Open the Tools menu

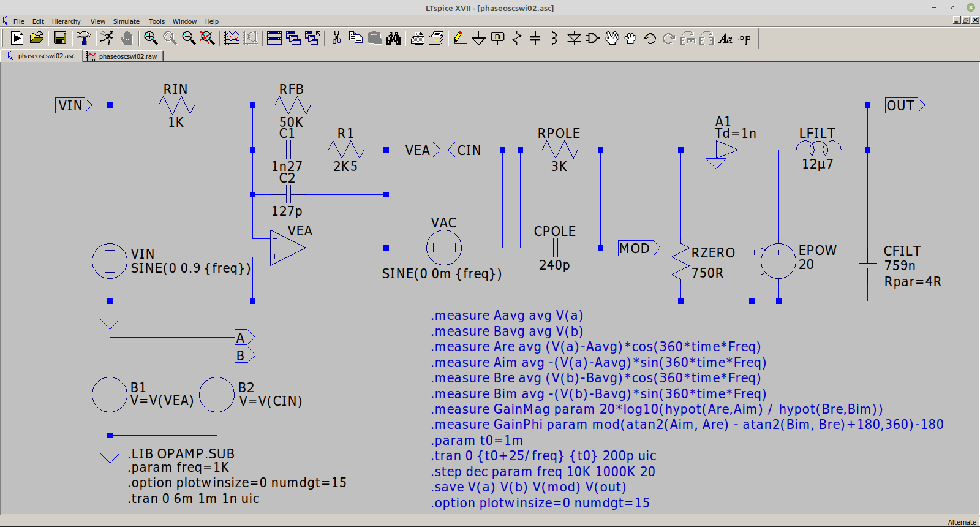click(157, 21)
